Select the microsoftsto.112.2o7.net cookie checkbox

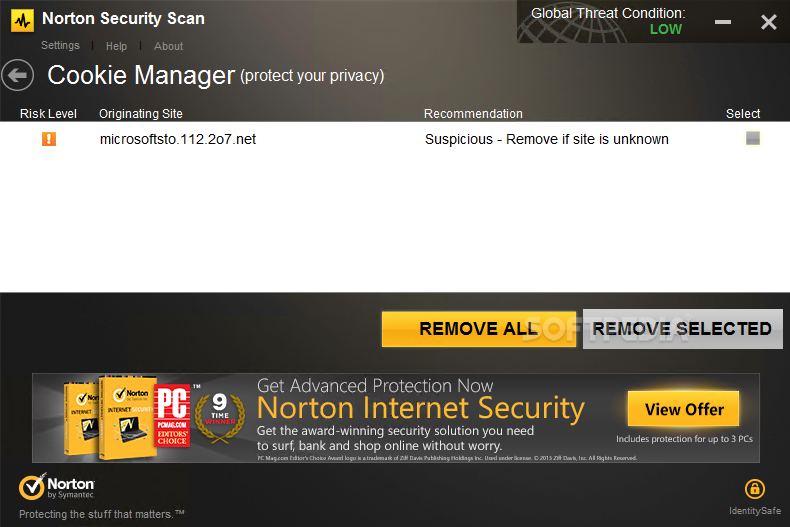[753, 139]
